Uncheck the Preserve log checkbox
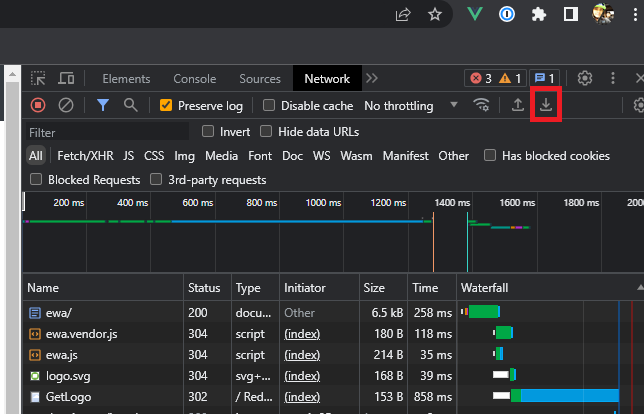Image resolution: width=644 pixels, height=414 pixels. click(x=166, y=106)
